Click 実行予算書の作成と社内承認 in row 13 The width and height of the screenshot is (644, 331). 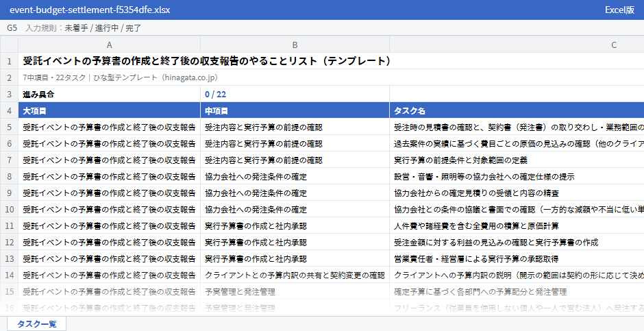[295, 258]
